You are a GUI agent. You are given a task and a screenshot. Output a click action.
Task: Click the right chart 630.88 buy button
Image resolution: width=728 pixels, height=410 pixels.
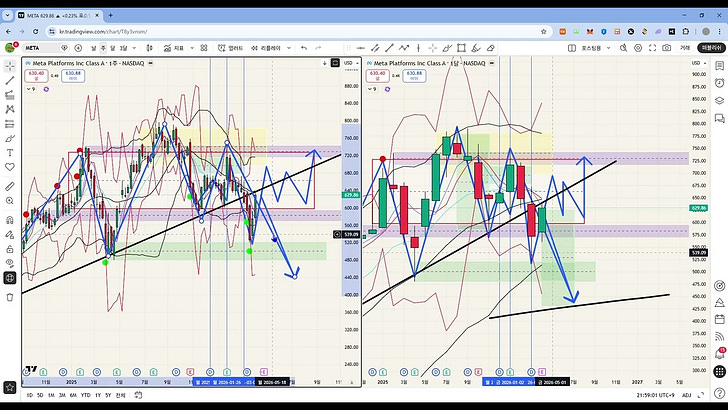(414, 76)
